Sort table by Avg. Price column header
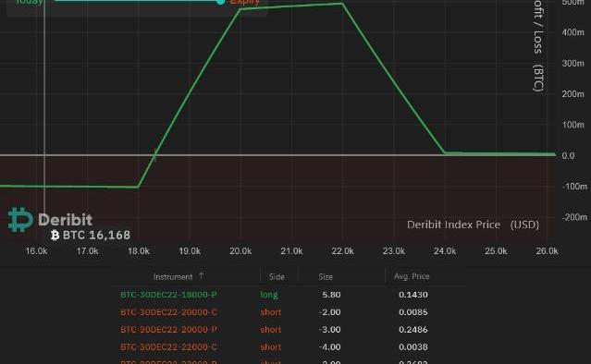Viewport: 591px width, 364px height. tap(412, 276)
